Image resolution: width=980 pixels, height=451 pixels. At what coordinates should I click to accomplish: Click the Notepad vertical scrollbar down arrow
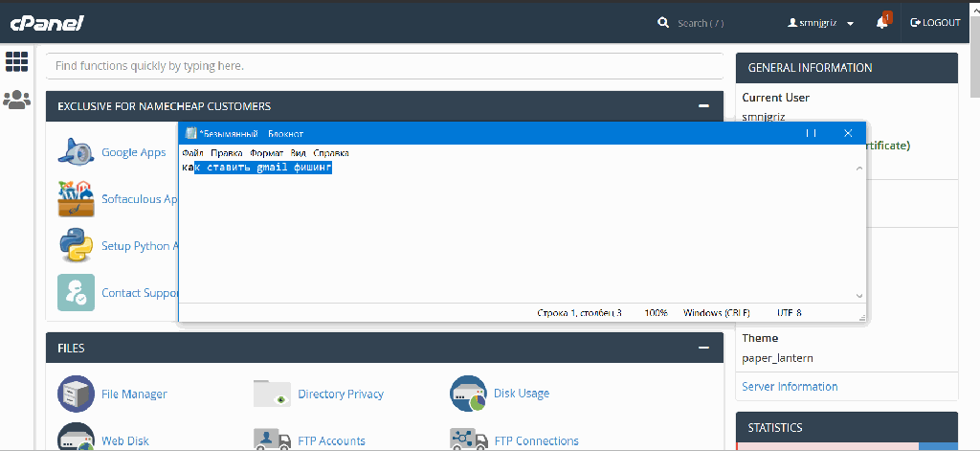(858, 296)
